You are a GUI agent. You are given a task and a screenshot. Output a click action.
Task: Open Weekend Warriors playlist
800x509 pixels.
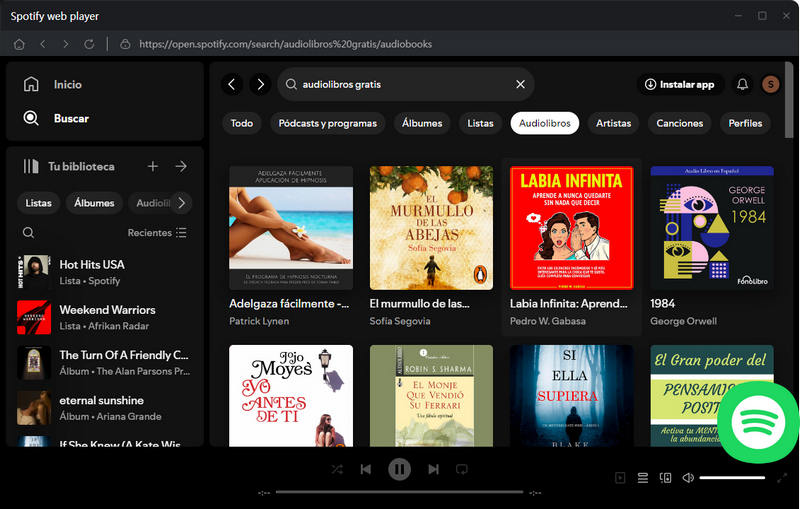(105, 317)
